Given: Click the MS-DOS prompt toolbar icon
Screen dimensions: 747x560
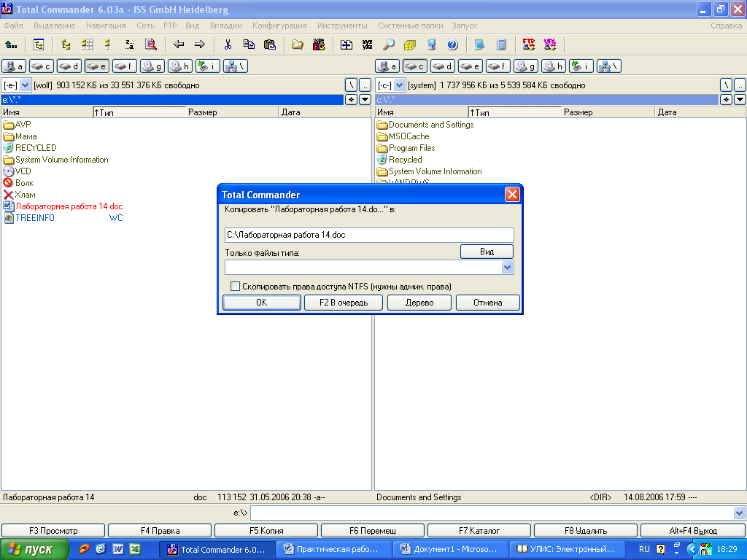Looking at the screenshot, I should coord(319,44).
